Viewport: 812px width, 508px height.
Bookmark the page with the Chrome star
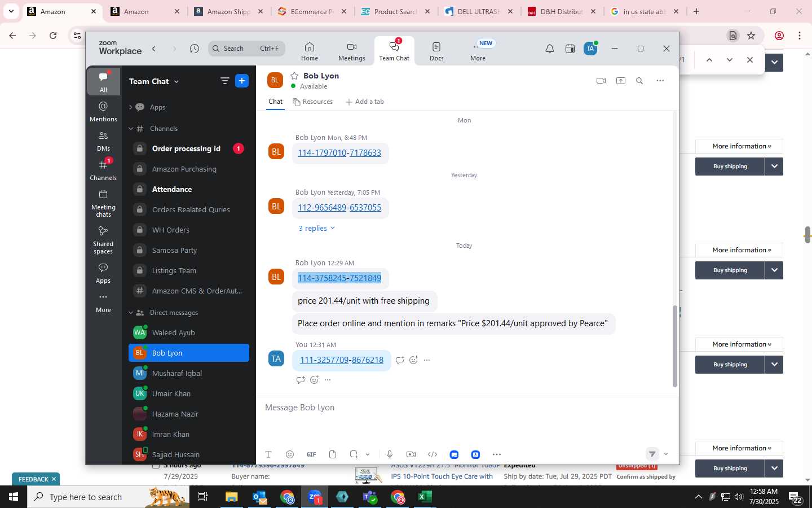point(751,36)
